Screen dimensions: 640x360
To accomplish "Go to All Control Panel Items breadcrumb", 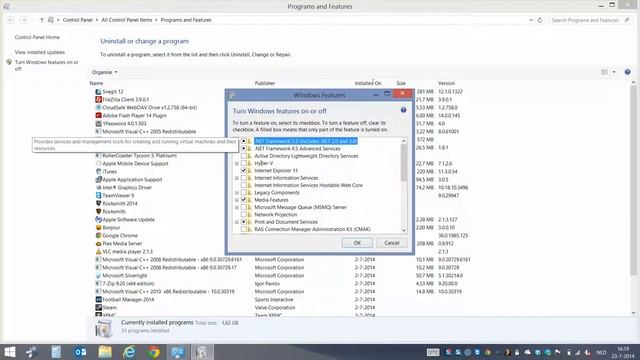I will [127, 20].
